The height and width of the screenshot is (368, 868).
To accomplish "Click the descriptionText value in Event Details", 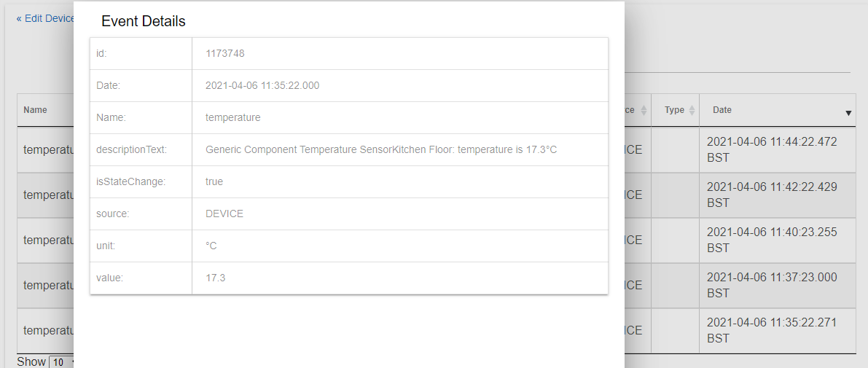I will coord(381,149).
